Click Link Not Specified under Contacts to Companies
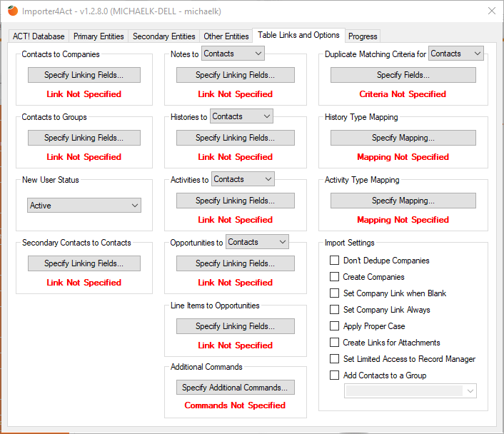Image resolution: width=504 pixels, height=434 pixels. point(84,94)
